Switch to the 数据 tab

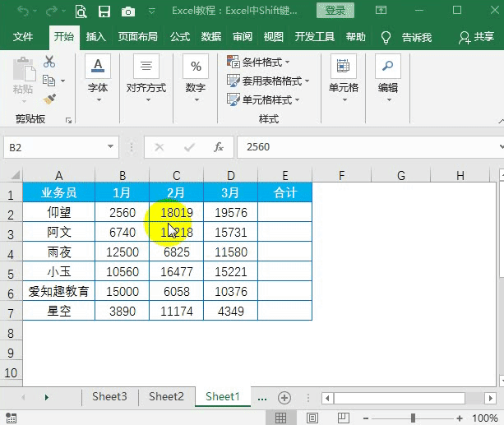pos(211,37)
